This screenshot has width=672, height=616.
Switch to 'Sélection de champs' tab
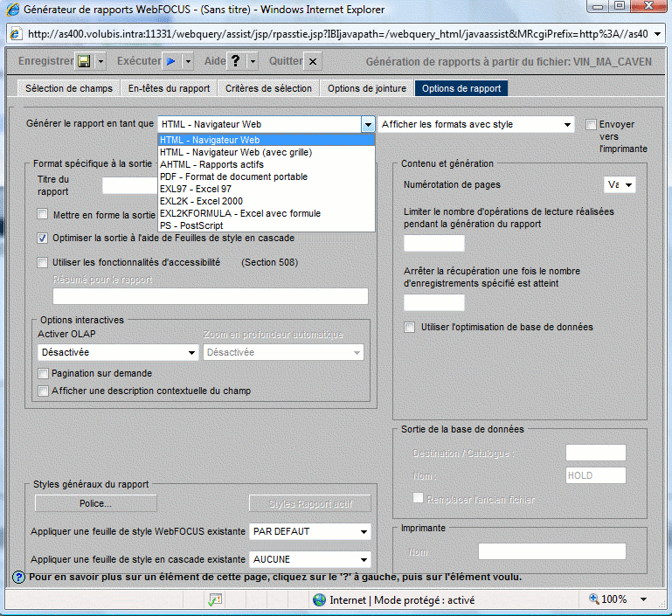(x=68, y=88)
